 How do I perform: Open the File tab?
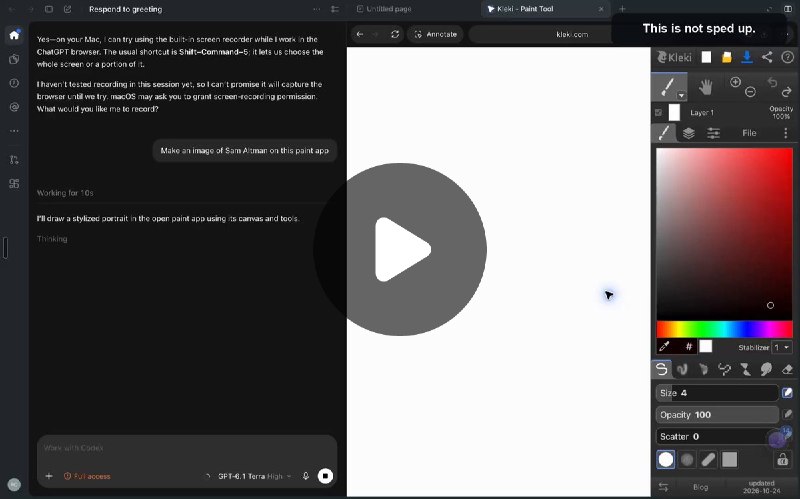[x=749, y=133]
